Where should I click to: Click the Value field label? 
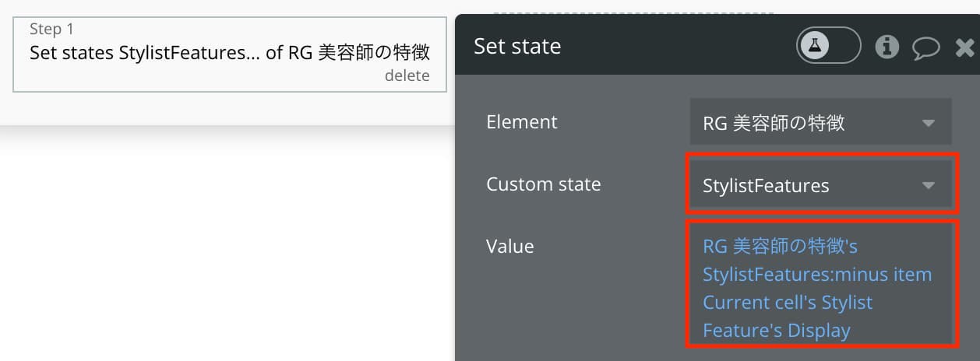[x=510, y=247]
